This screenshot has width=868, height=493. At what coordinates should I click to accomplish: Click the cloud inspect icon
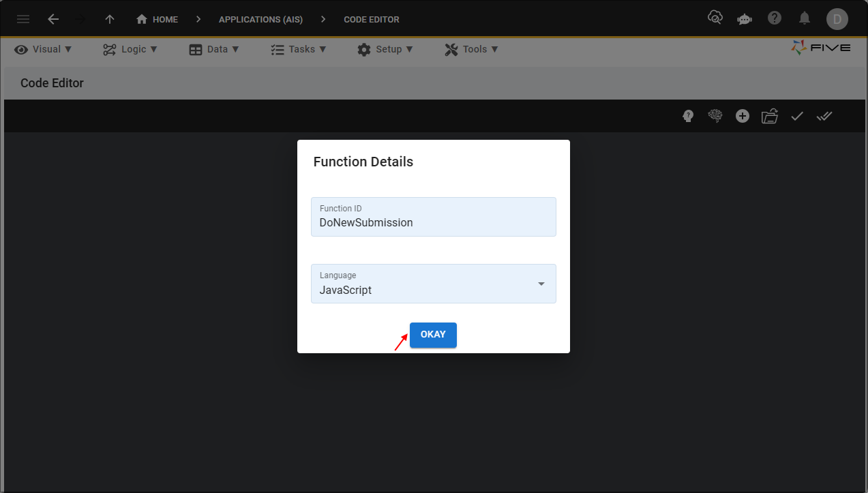click(715, 18)
